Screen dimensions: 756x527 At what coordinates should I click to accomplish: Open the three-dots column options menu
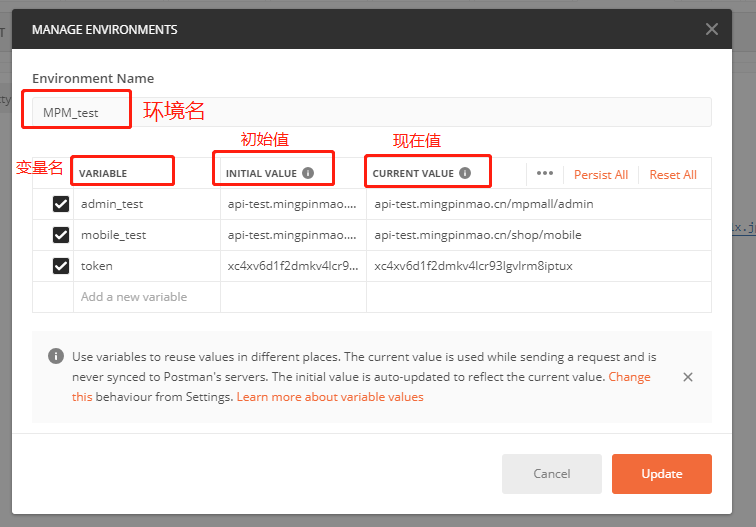click(545, 174)
